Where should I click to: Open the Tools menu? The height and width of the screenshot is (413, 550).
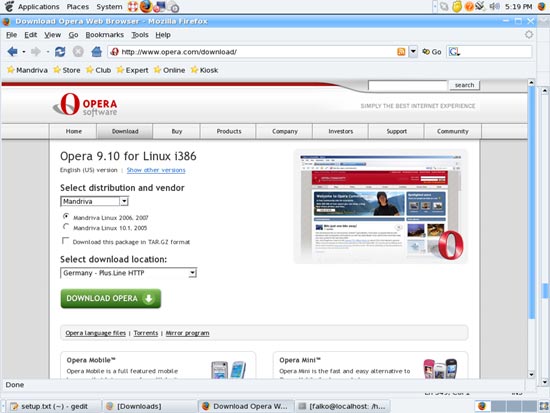coord(140,35)
